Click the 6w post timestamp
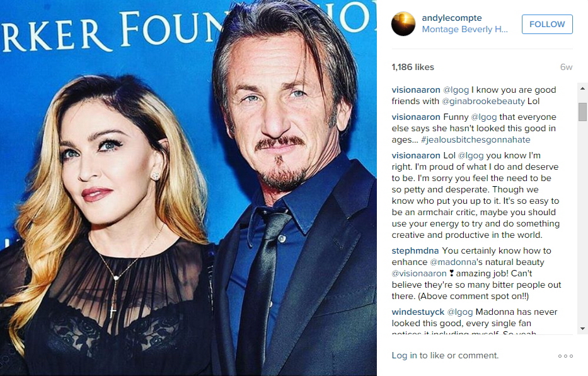Viewport: 588px width, 376px height. [566, 67]
